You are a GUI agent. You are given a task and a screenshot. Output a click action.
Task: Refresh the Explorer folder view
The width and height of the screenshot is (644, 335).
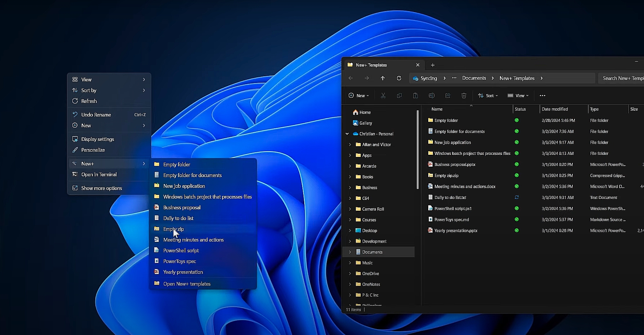click(399, 78)
